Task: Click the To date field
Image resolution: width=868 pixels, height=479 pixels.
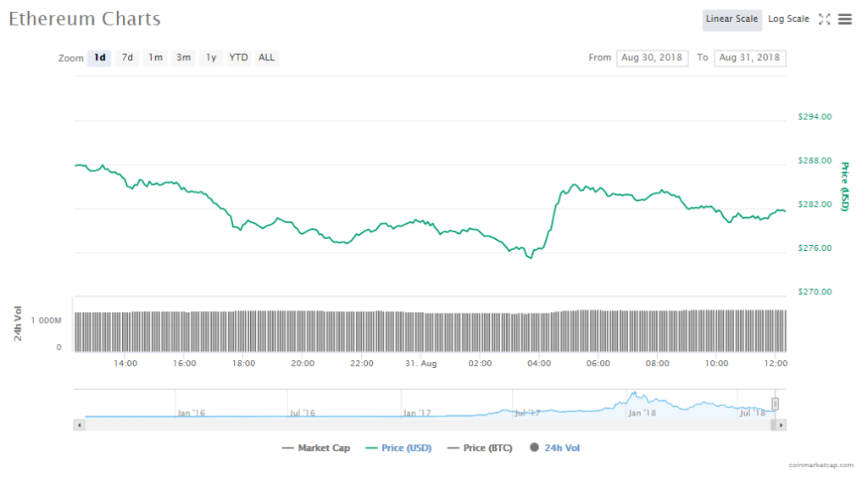Action: (x=749, y=58)
